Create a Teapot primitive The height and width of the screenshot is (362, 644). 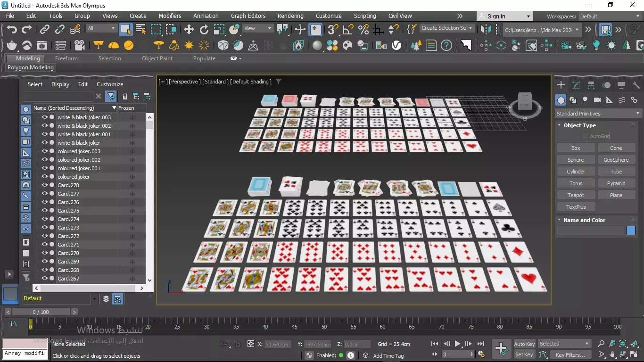pyautogui.click(x=576, y=195)
